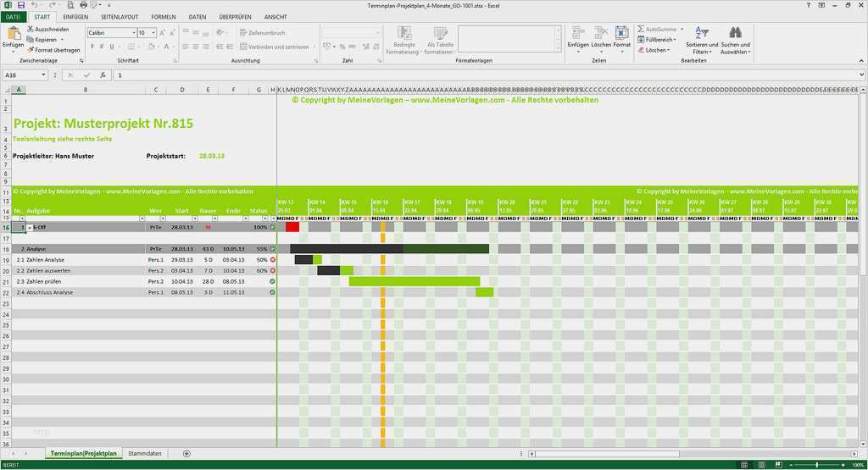
Task: Switch to the SEITENLAYOUT ribbon tab
Action: coord(120,17)
